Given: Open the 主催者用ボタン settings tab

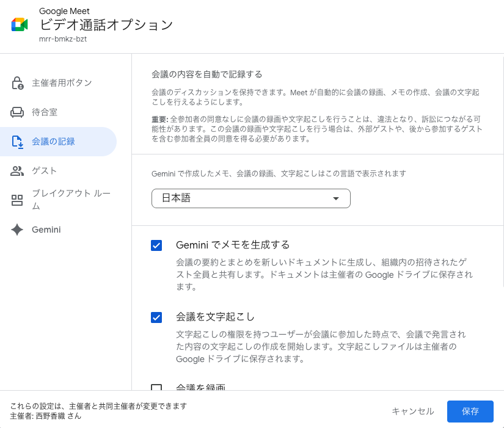Looking at the screenshot, I should click(x=62, y=83).
